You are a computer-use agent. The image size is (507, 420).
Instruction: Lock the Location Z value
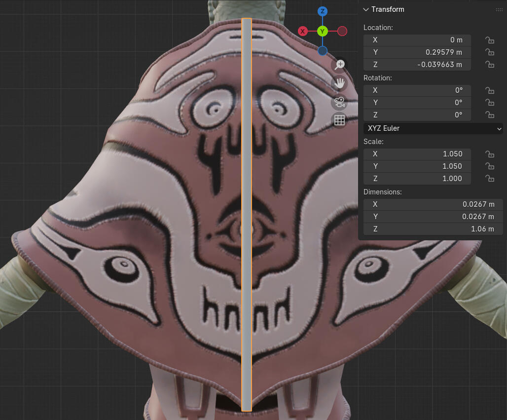(490, 65)
